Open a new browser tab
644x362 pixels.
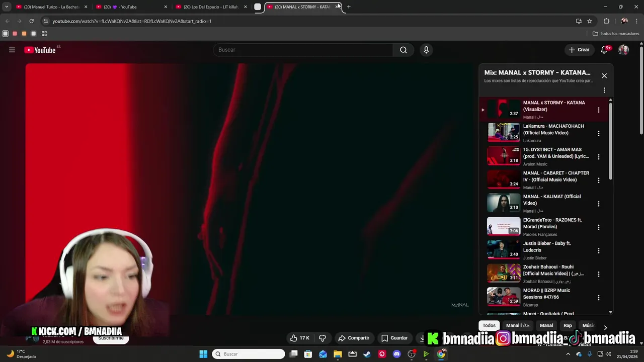(x=349, y=7)
